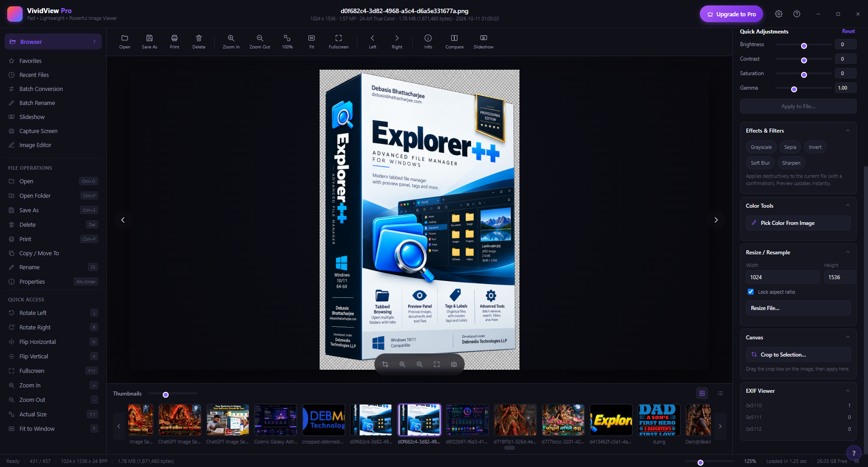
Task: Apply the Sharpen filter
Action: 791,163
